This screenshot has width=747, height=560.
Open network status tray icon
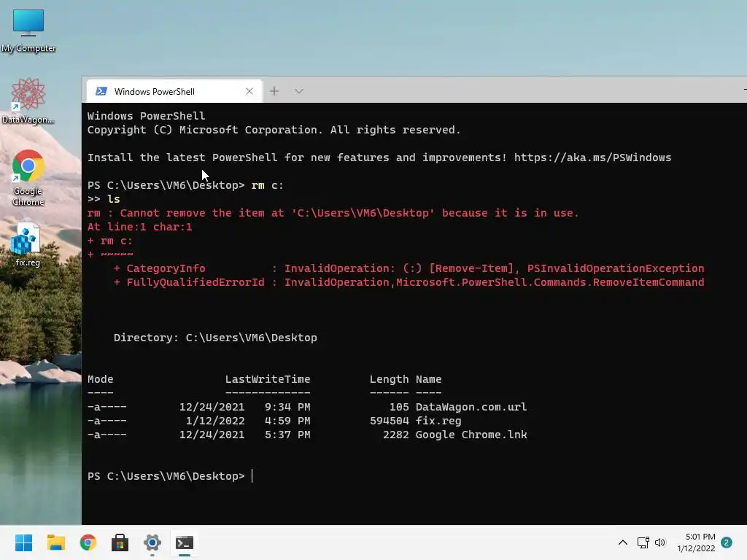coord(643,542)
